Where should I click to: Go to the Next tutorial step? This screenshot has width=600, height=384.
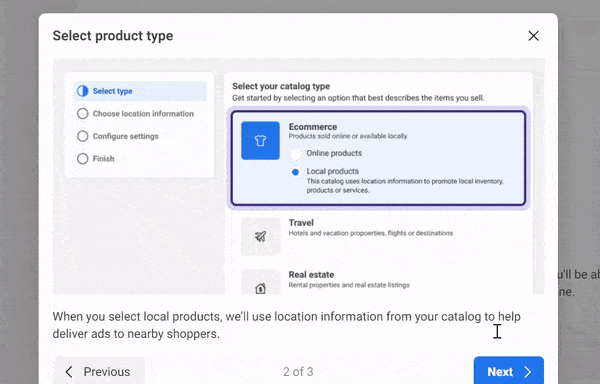tap(509, 371)
